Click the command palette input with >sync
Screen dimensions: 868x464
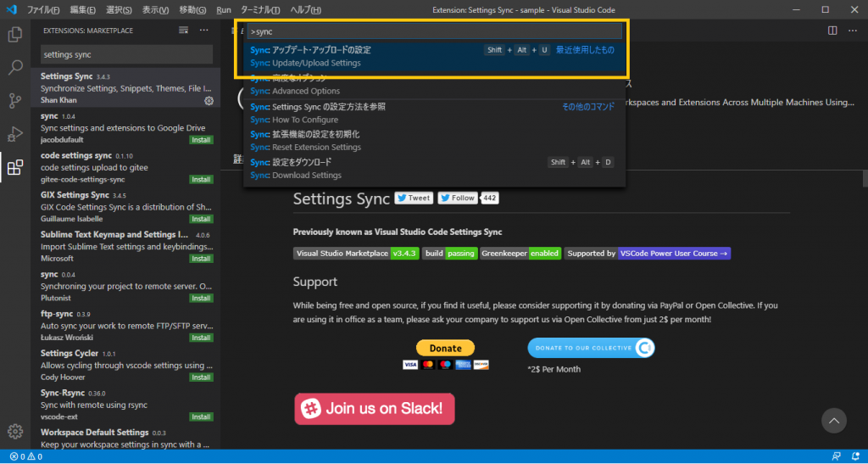click(x=435, y=31)
